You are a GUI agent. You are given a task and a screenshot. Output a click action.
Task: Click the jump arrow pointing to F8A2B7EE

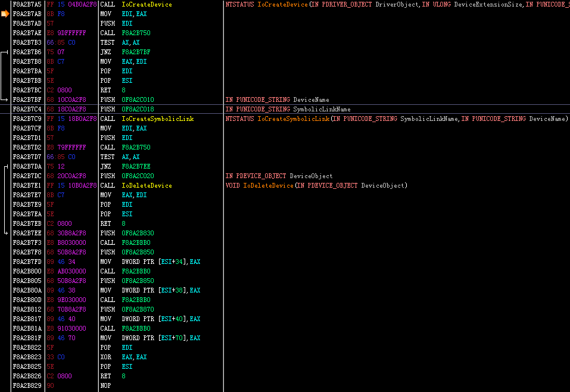(5, 233)
